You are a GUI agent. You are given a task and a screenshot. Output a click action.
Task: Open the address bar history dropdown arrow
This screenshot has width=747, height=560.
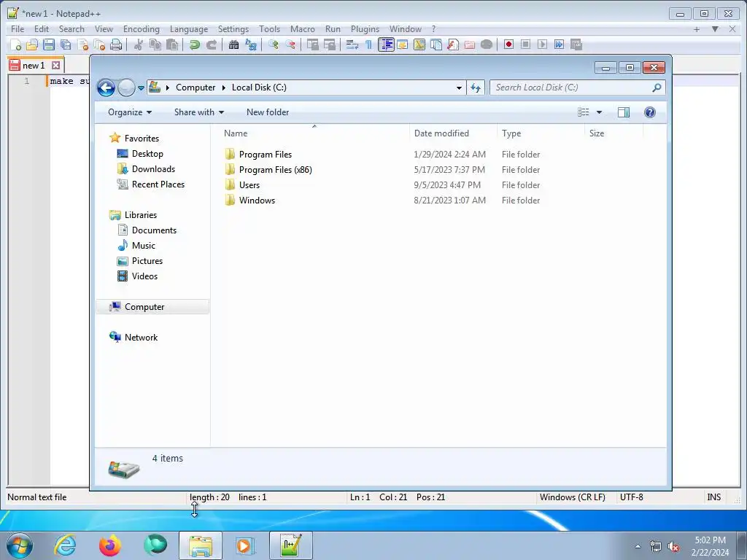coord(459,87)
